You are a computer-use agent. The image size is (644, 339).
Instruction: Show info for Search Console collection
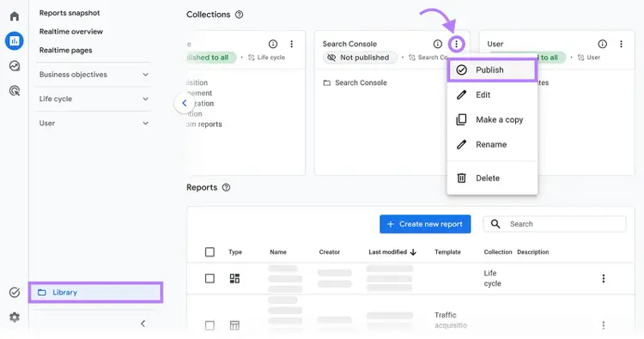pyautogui.click(x=438, y=44)
